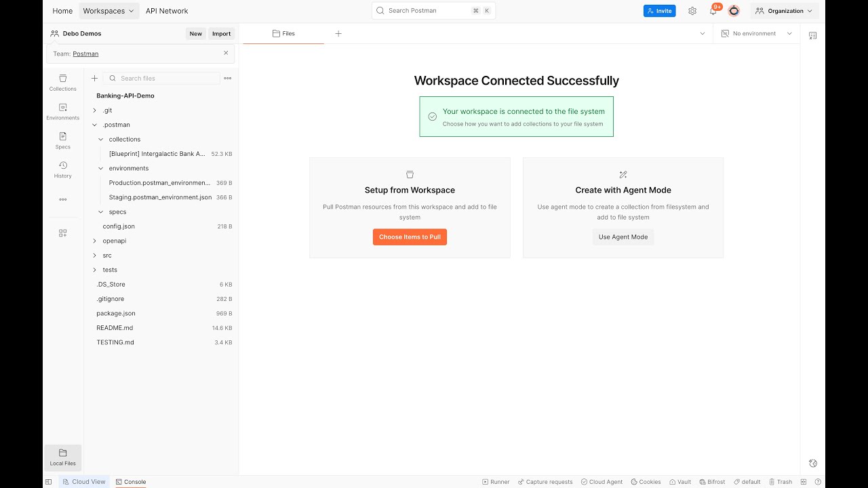This screenshot has height=488, width=868.
Task: Expand the openapi folder
Action: coord(95,241)
